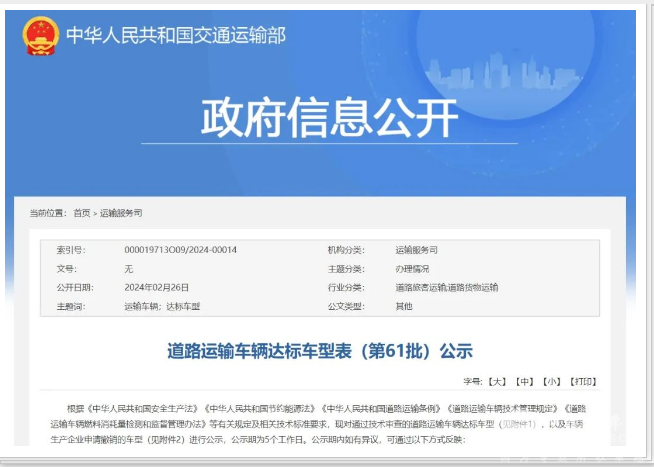Click the national emblem logo
Screen dimensions: 654x467
point(40,36)
